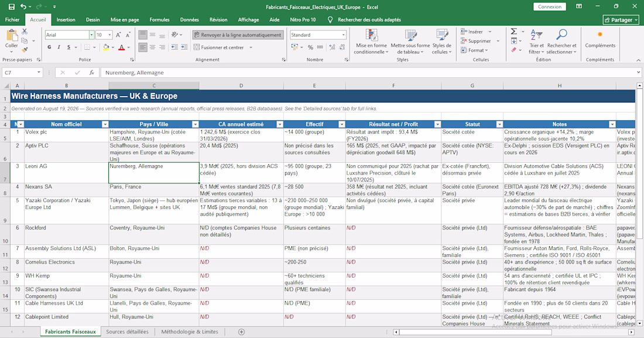Screen dimensions: 644x338
Task: Decrease the font size
Action: click(x=128, y=35)
